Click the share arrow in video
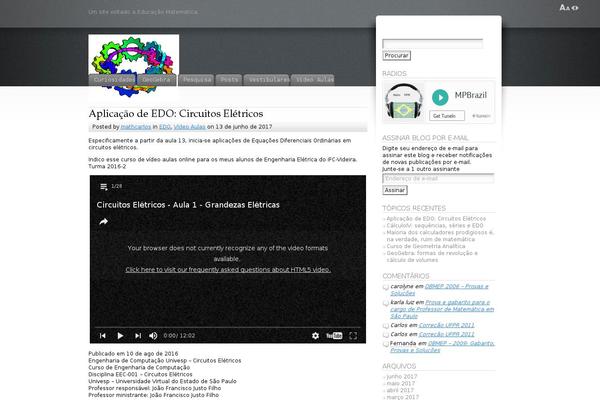 tap(103, 222)
